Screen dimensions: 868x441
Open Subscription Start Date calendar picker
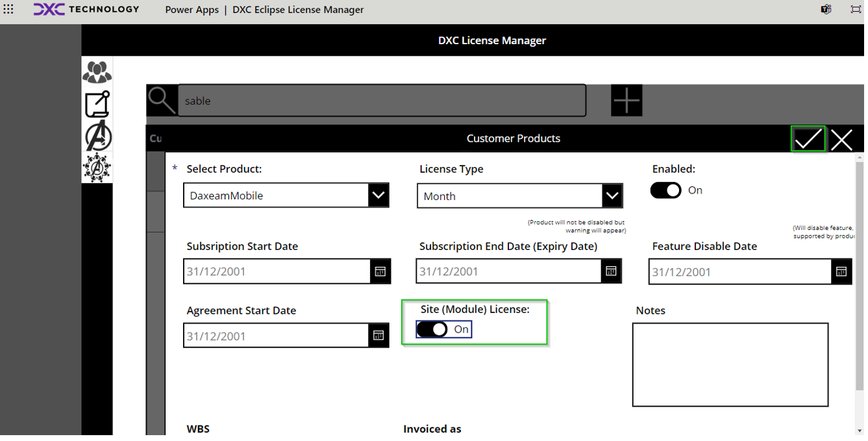[x=380, y=271]
